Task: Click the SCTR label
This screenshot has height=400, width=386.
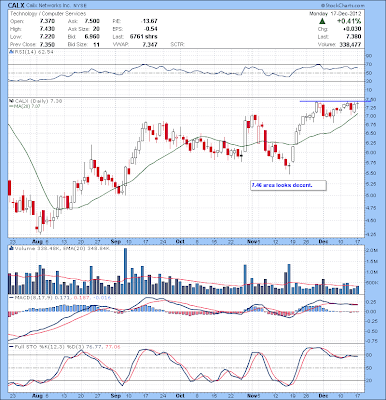Action: coord(178,44)
